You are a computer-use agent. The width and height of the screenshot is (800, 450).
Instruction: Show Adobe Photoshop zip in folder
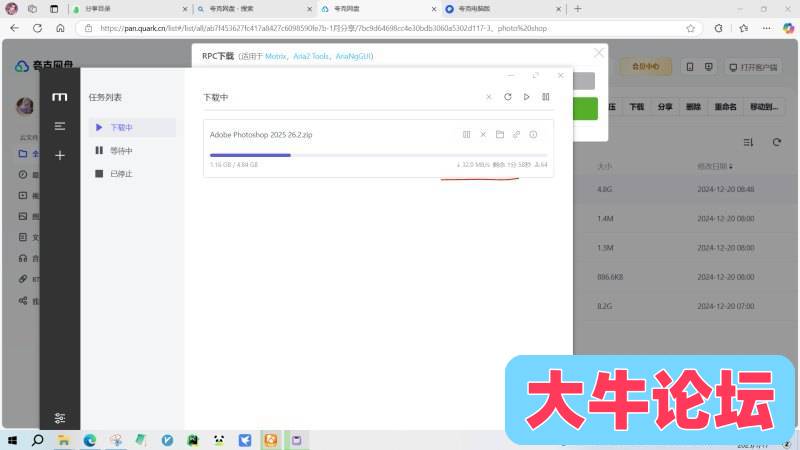(500, 135)
